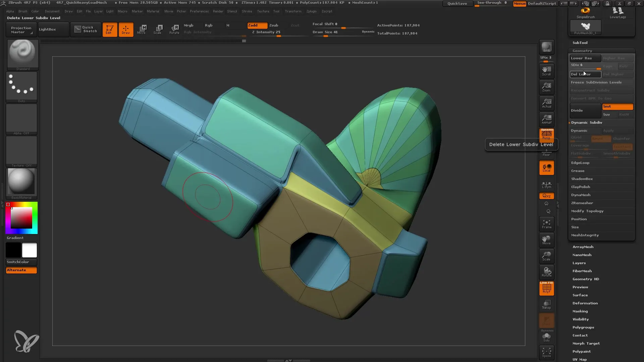Click Freeze SubDivision Levels
Screen dimensions: 644x362
click(x=601, y=82)
